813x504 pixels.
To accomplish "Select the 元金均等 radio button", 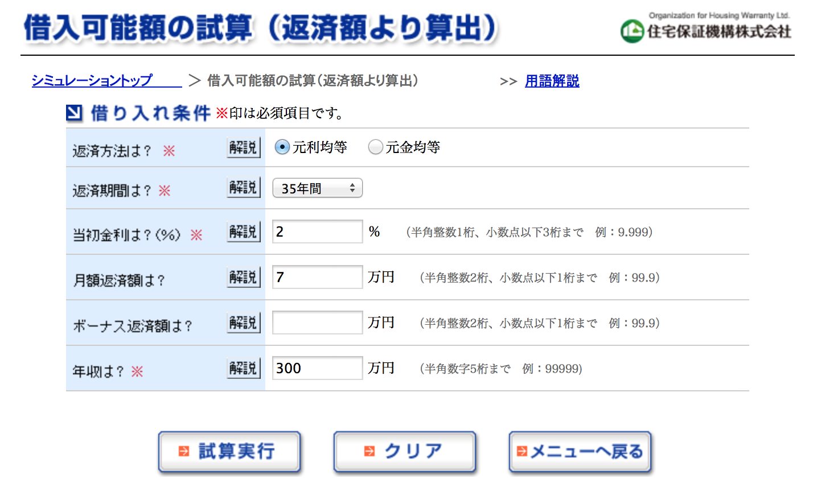I will [x=375, y=147].
